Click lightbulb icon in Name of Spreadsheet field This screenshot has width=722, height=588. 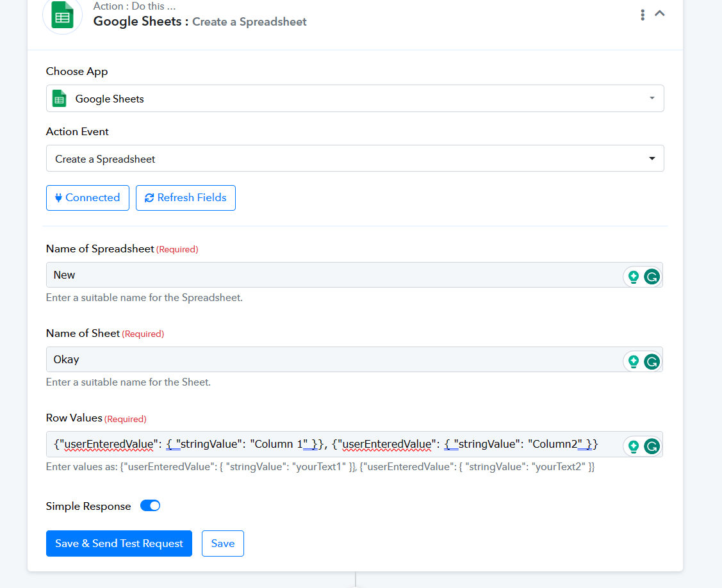click(x=634, y=277)
